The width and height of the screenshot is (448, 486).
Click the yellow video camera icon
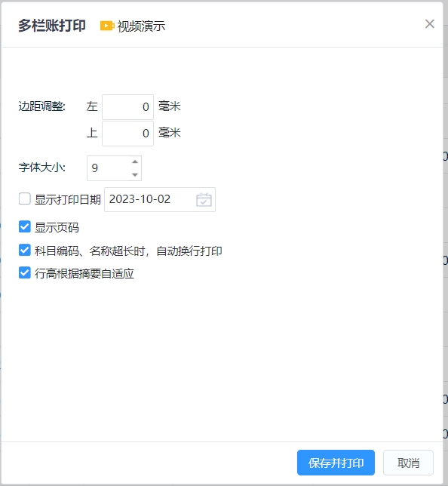(107, 26)
